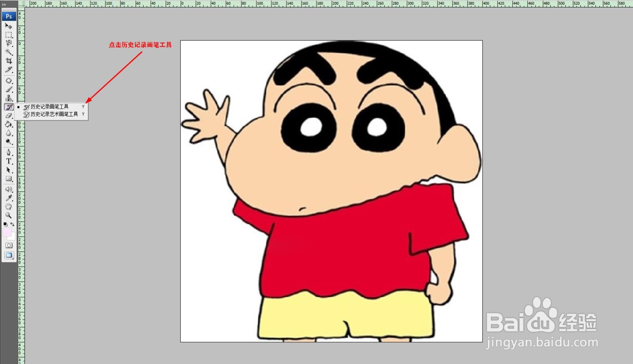Toggle Quick Mask mode

click(9, 245)
